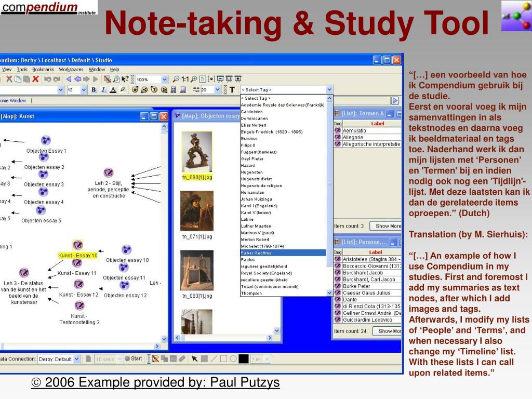
Task: Select the black arrow pointer draw tool
Action: coord(194,358)
